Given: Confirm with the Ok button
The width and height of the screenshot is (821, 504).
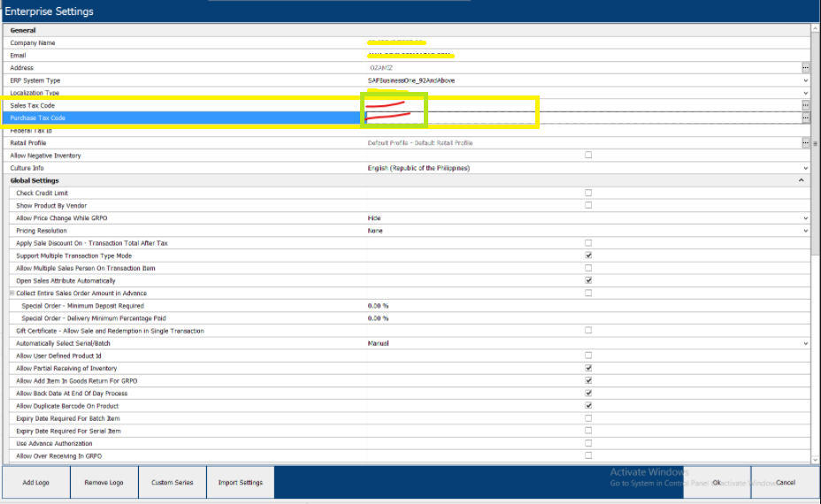Looking at the screenshot, I should (717, 483).
